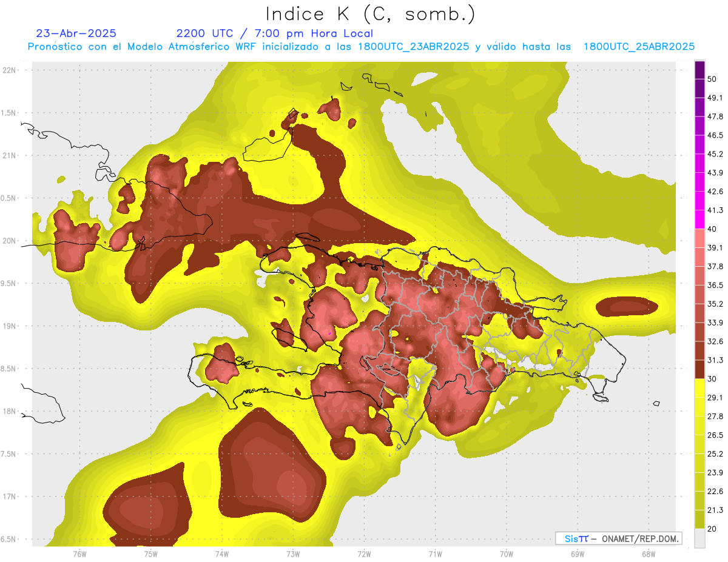Click the color bar label "46.5"

715,135
